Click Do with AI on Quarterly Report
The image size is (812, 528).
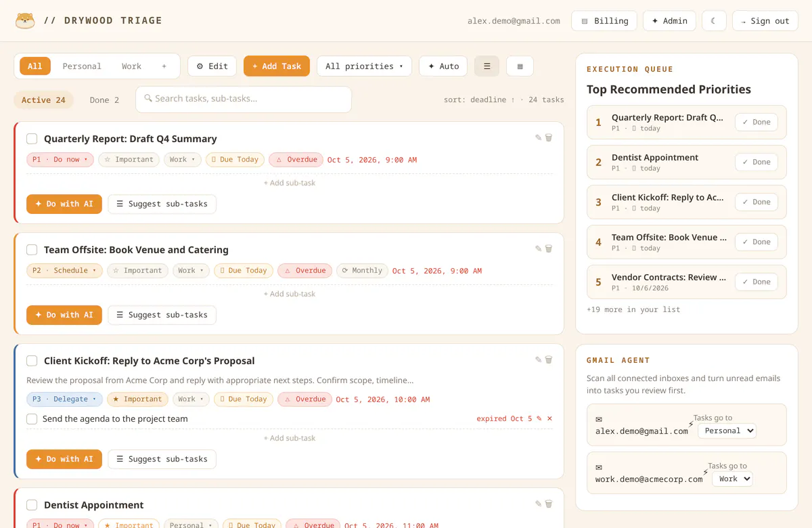pos(64,204)
